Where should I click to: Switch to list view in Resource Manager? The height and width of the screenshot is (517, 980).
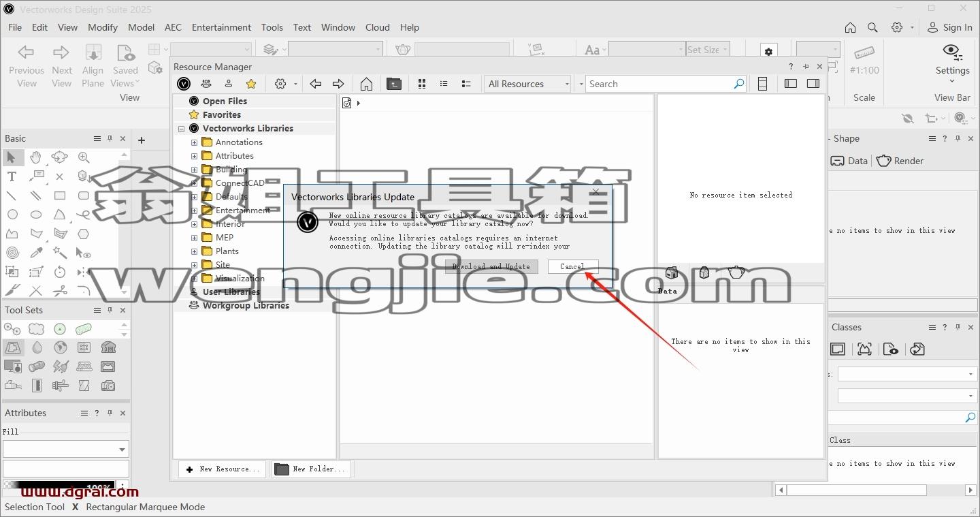444,84
